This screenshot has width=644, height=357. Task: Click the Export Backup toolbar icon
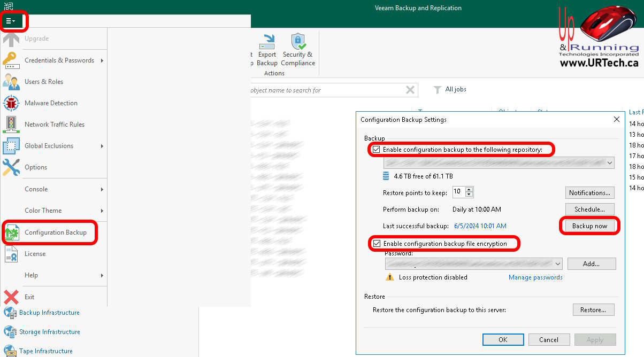(267, 42)
